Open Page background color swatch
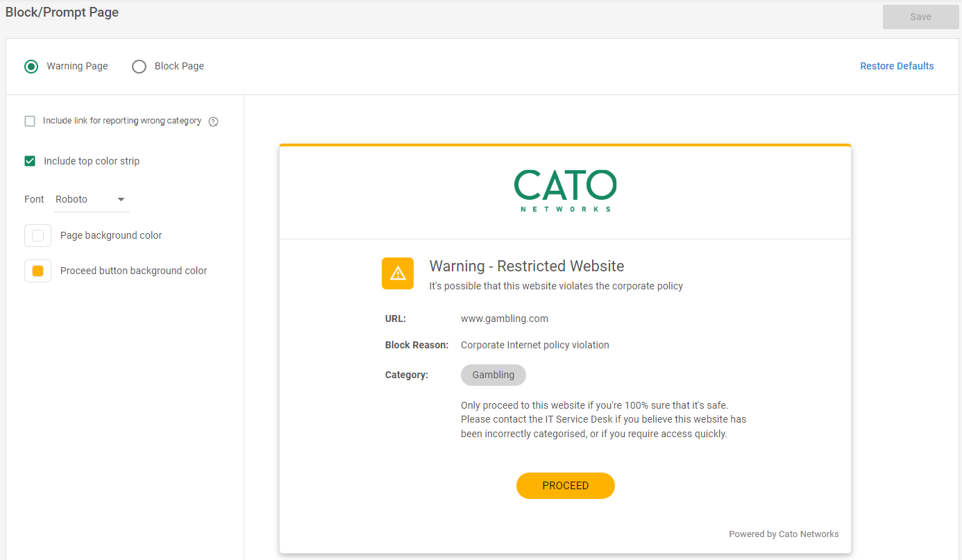Viewport: 962px width, 560px height. coord(38,236)
